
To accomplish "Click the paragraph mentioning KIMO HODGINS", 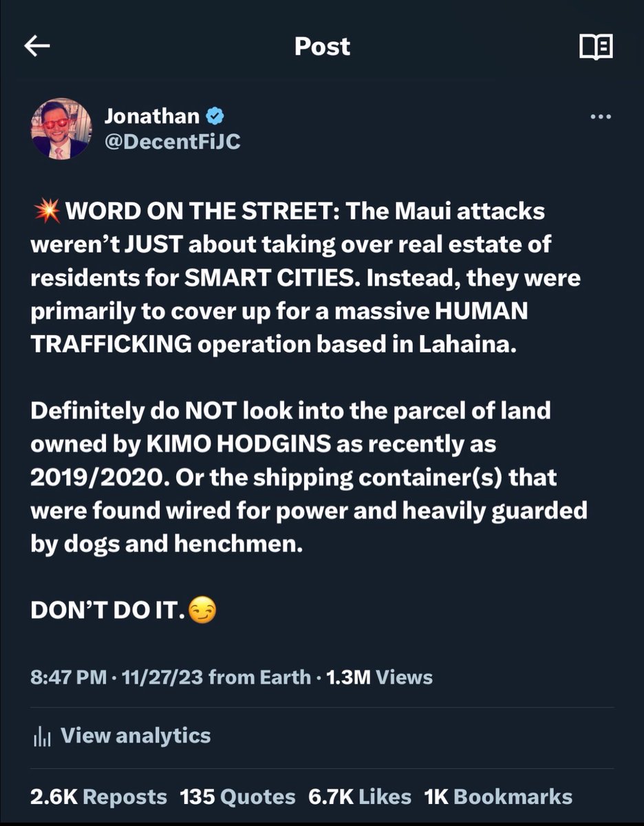I will coord(308,478).
